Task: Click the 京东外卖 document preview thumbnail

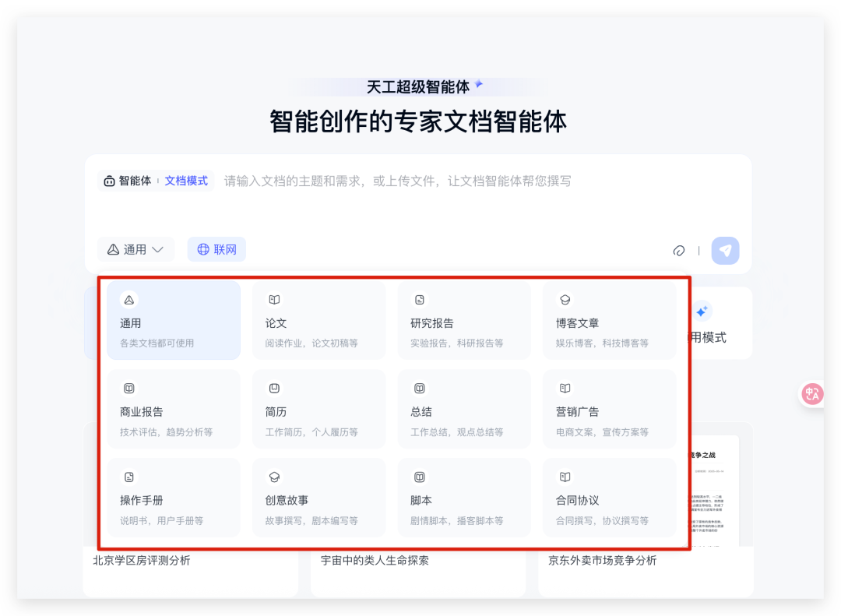Action: pyautogui.click(x=714, y=491)
